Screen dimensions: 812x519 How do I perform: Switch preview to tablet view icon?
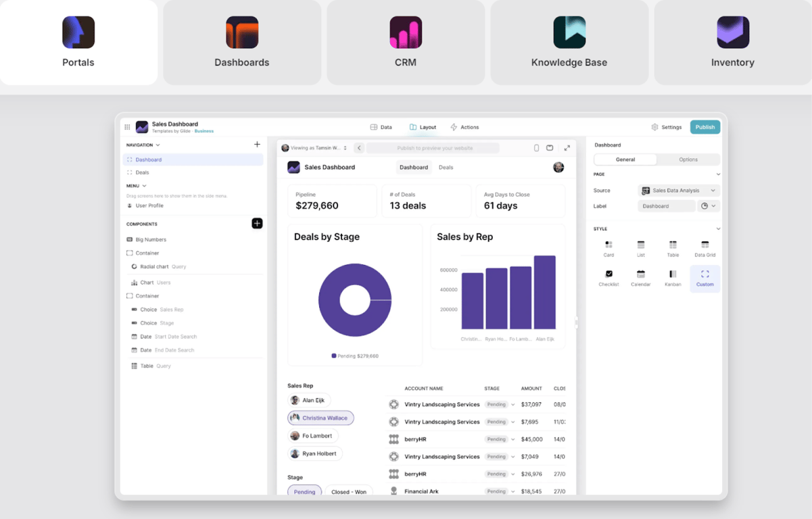(550, 148)
